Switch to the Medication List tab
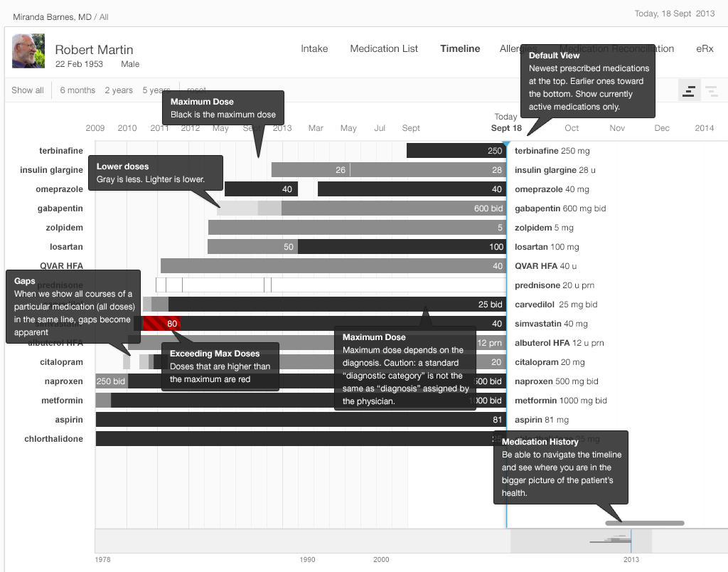This screenshot has height=572, width=728. tap(384, 49)
